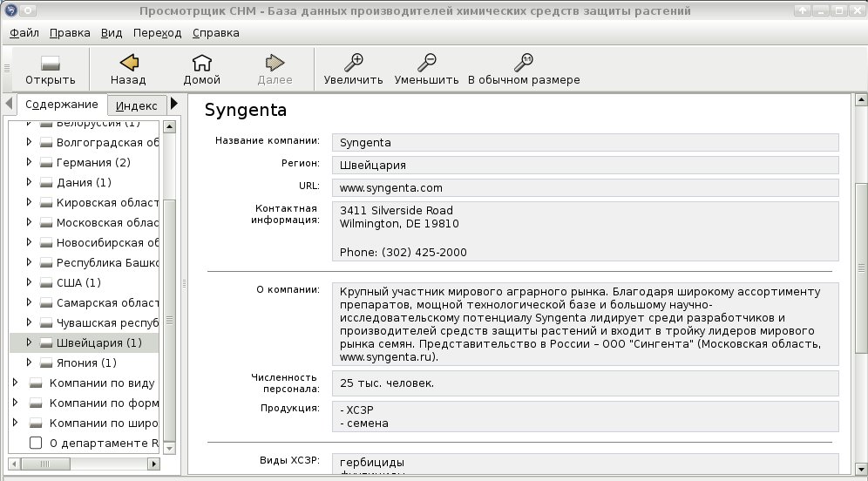Open the Файл menu
Viewport: 868px width, 481px height.
(24, 33)
